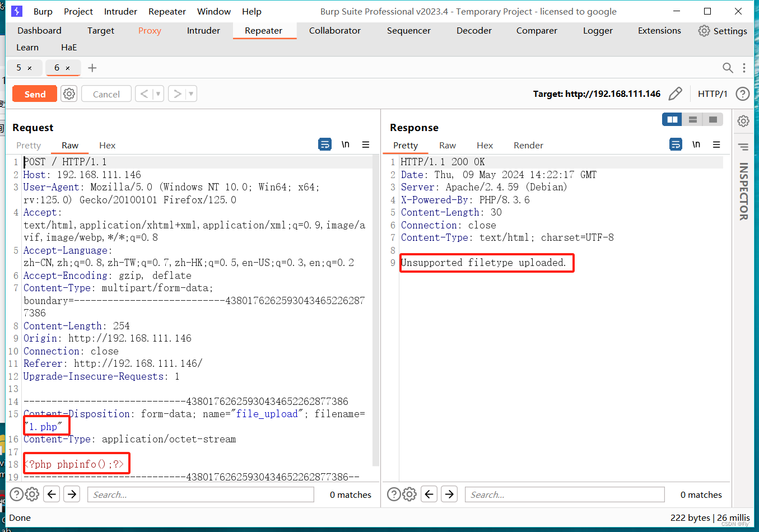Go forward in request history
The image size is (759, 532).
(x=177, y=94)
